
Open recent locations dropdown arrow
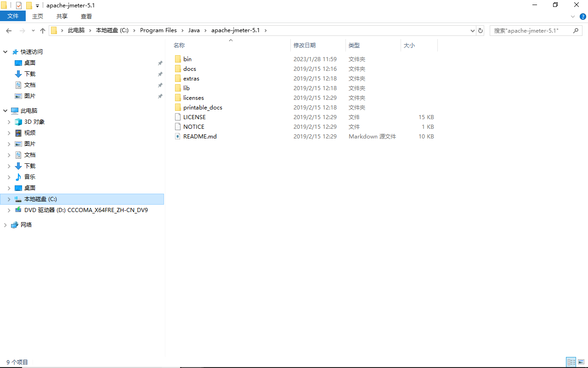pos(33,31)
